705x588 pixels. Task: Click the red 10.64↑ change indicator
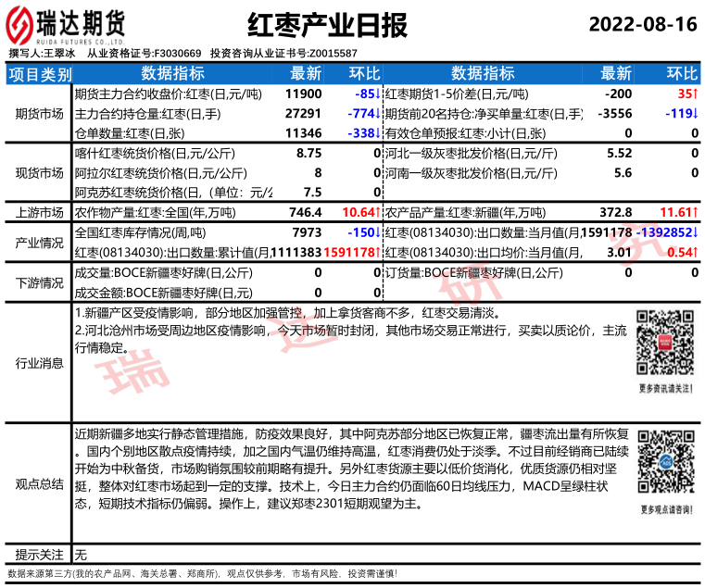tap(361, 212)
